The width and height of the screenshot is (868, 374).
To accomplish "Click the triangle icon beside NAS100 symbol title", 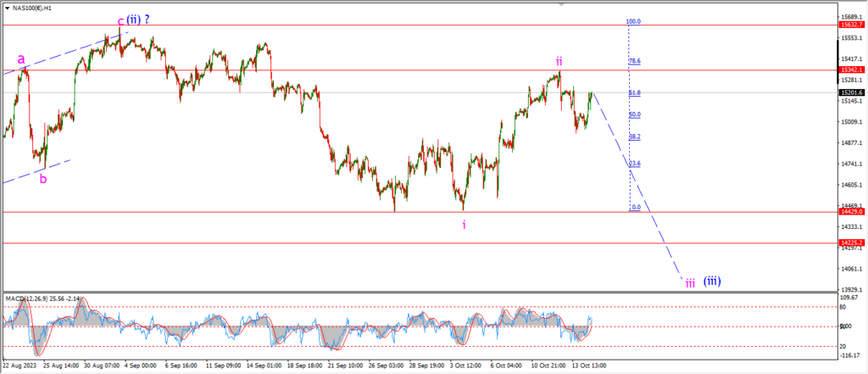I will pos(7,8).
